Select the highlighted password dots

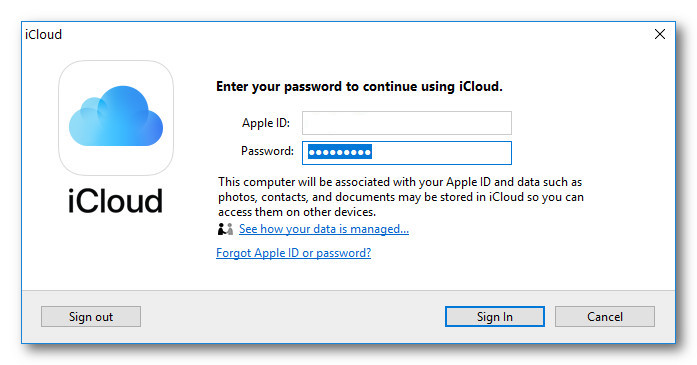[340, 152]
